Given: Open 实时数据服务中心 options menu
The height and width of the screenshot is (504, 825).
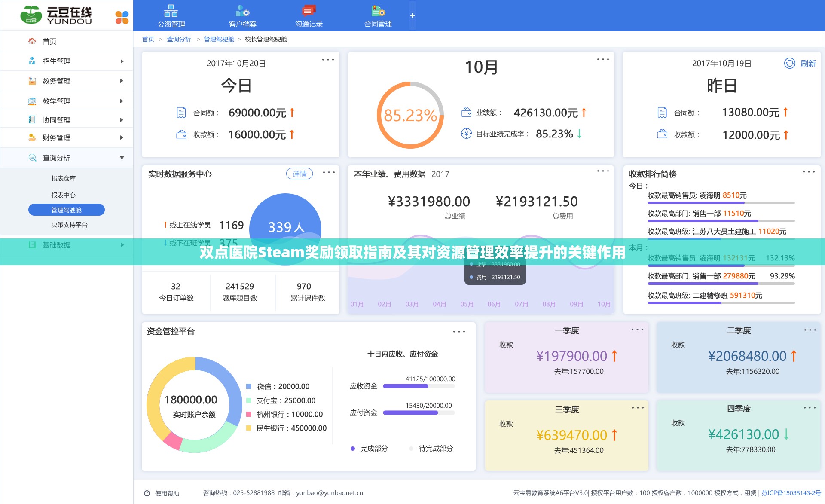Looking at the screenshot, I should pyautogui.click(x=329, y=172).
